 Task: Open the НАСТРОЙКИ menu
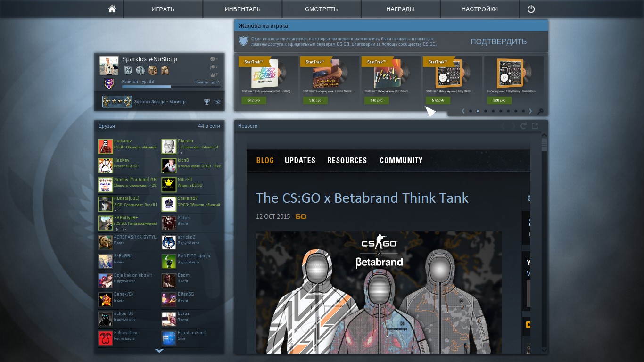[480, 9]
